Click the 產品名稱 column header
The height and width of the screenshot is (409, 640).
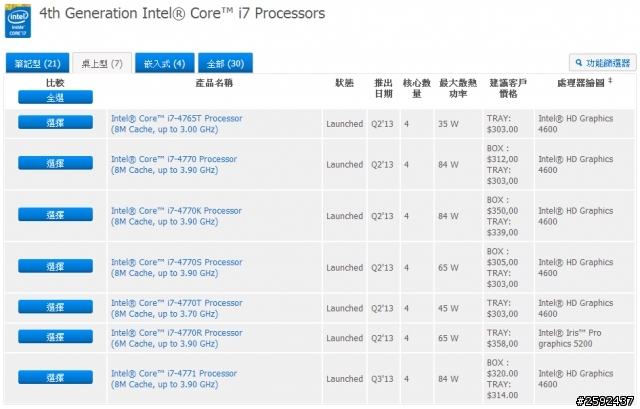click(214, 83)
